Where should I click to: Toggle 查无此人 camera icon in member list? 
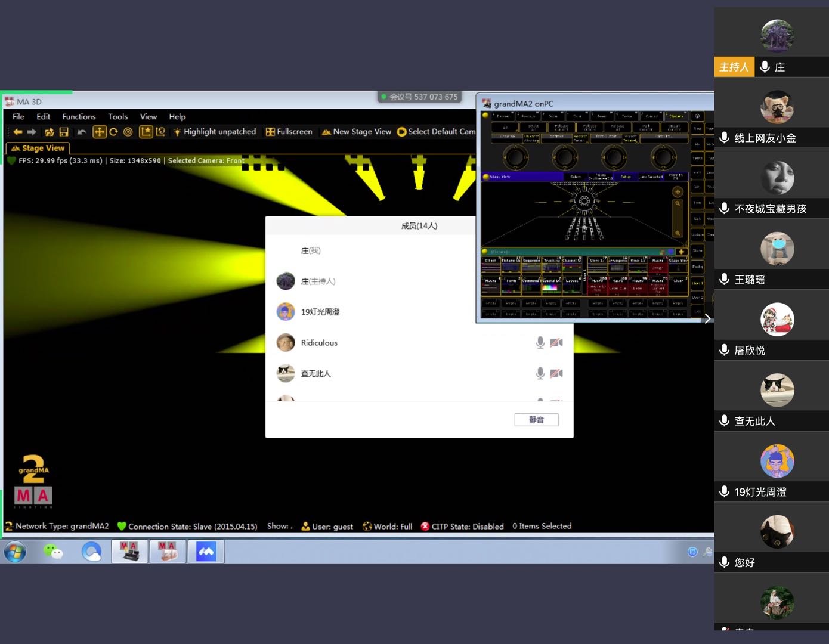point(556,373)
